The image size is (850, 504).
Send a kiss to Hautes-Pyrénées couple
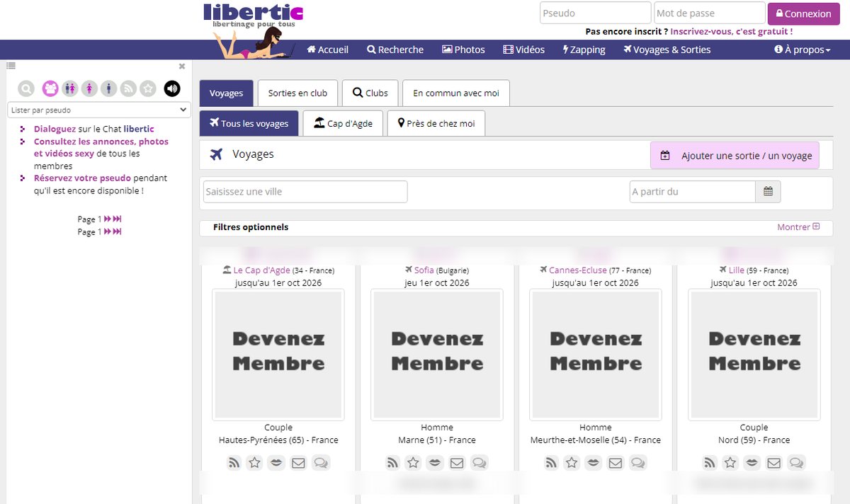pos(276,463)
